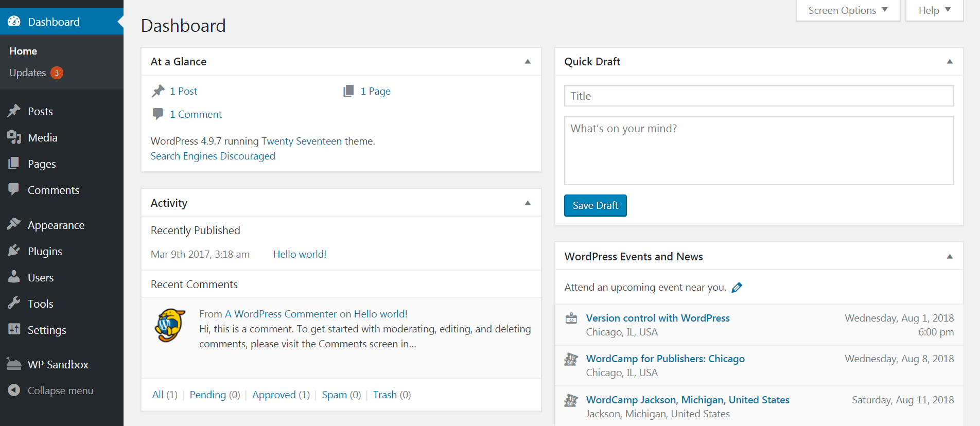The height and width of the screenshot is (426, 980).
Task: Click the What's on your mind text area
Action: (759, 150)
